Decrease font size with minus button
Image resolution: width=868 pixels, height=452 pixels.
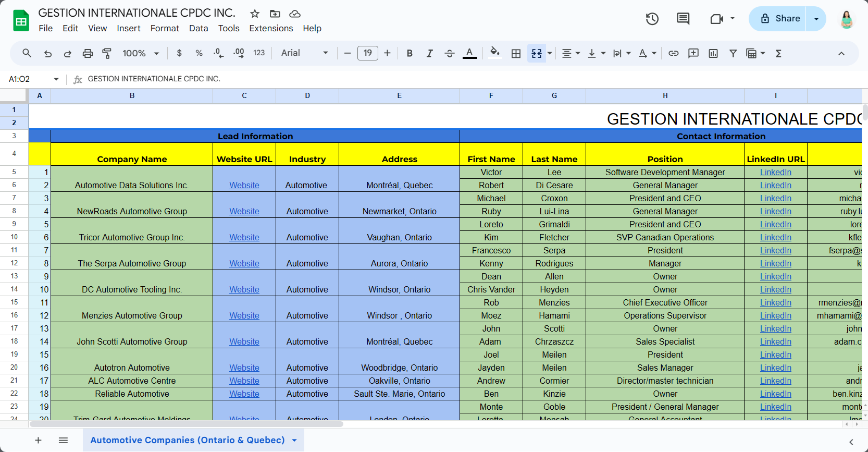click(x=348, y=53)
